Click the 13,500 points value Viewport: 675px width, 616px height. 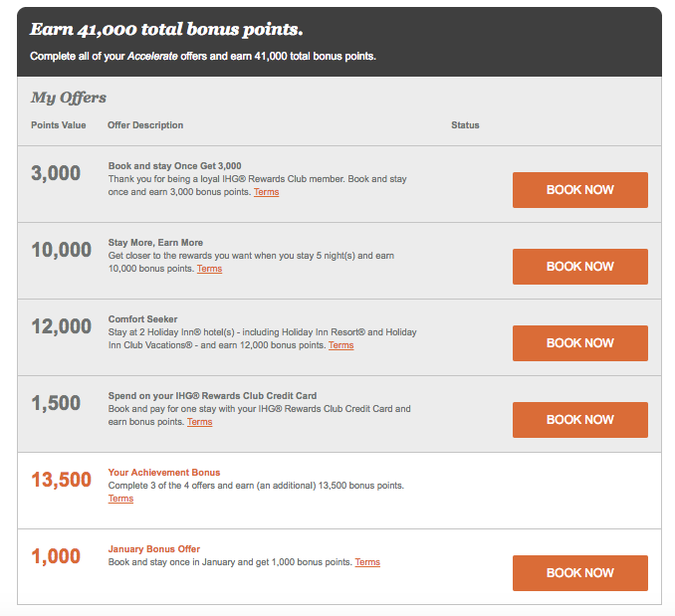[x=61, y=480]
